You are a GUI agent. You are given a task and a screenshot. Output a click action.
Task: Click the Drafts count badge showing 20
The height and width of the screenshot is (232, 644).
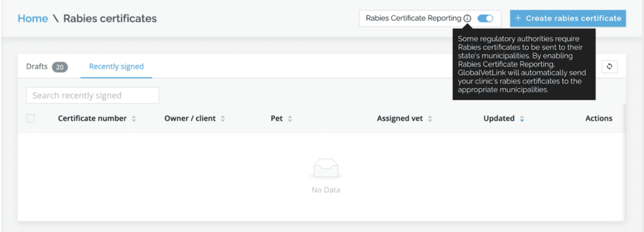pos(60,67)
